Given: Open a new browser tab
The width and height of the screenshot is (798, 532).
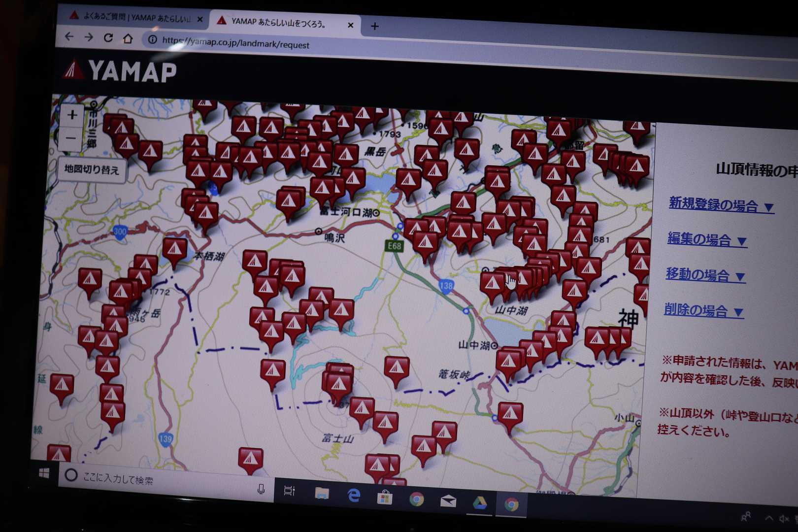Looking at the screenshot, I should point(375,26).
